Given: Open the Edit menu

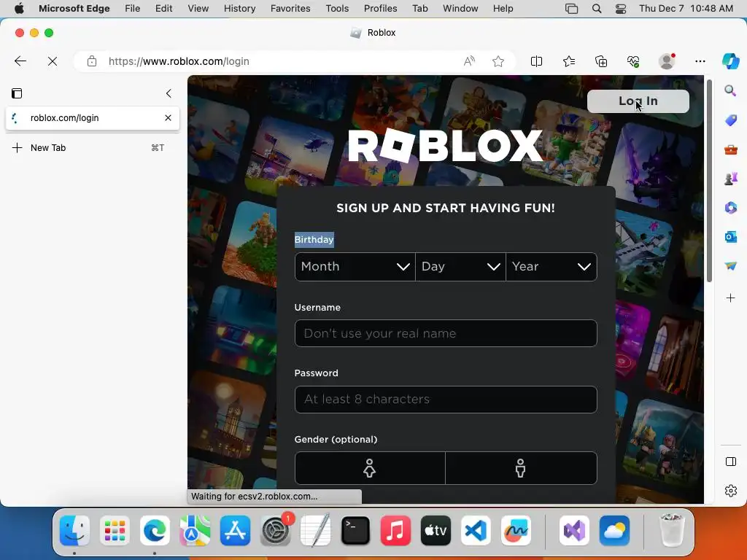Looking at the screenshot, I should pyautogui.click(x=164, y=8).
